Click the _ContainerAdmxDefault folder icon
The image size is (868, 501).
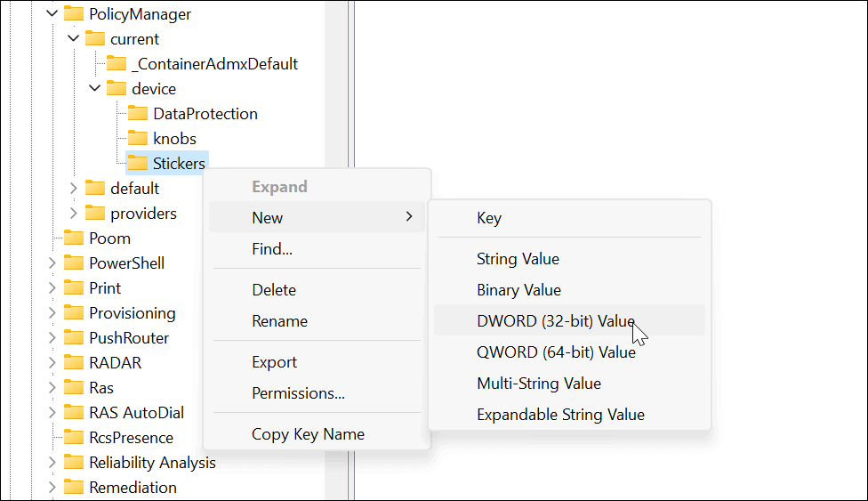pyautogui.click(x=116, y=63)
